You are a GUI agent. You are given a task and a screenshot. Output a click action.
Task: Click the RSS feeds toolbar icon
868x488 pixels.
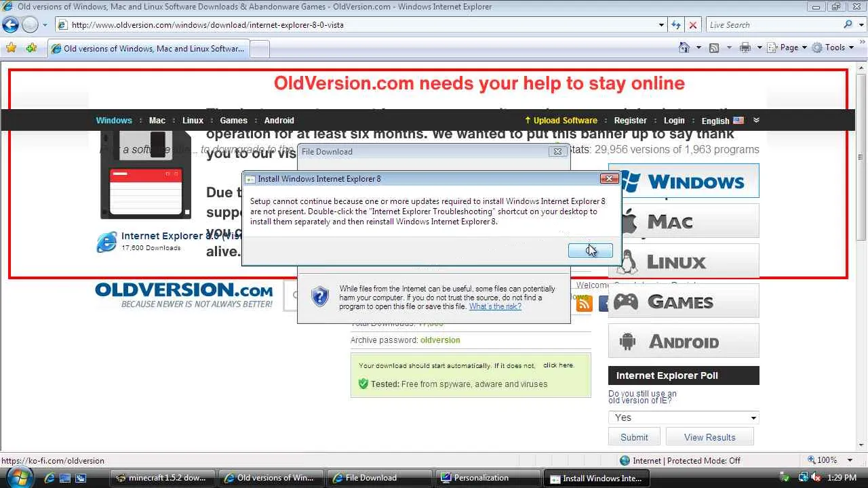tap(714, 47)
